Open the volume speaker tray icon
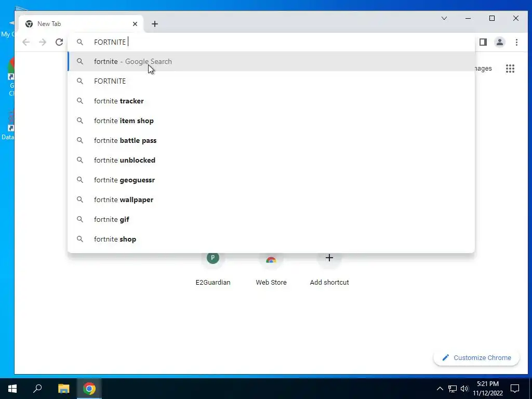Viewport: 532px width, 399px height. tap(464, 389)
